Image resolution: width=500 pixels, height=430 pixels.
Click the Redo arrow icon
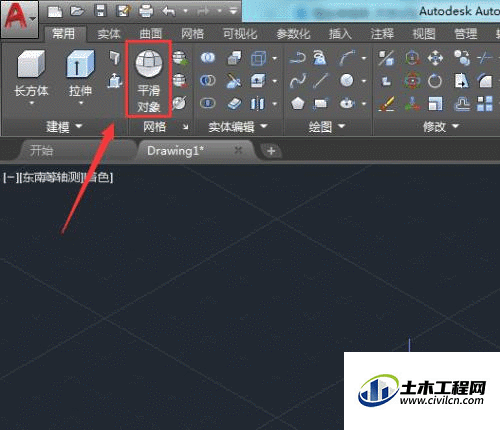[x=203, y=12]
